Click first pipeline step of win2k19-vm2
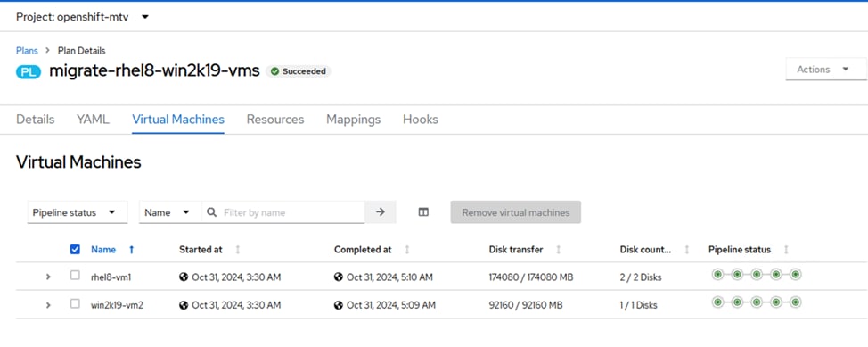 point(717,302)
